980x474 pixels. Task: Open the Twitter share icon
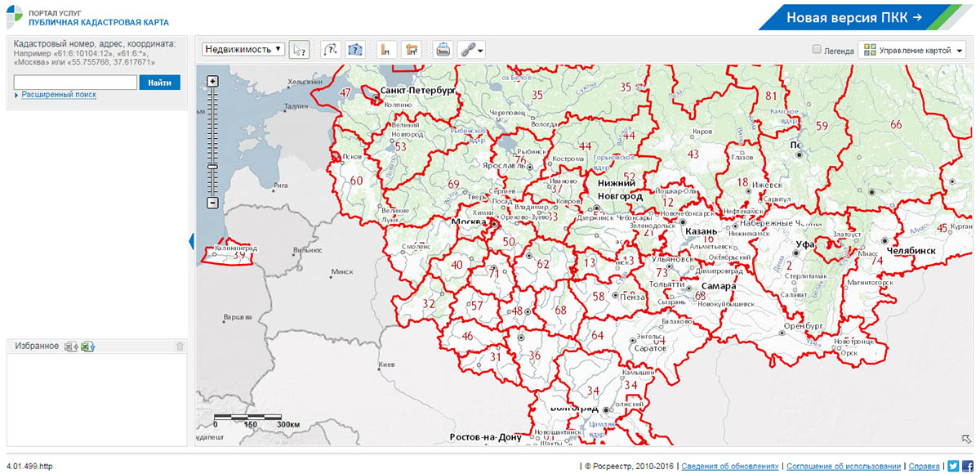pos(952,465)
